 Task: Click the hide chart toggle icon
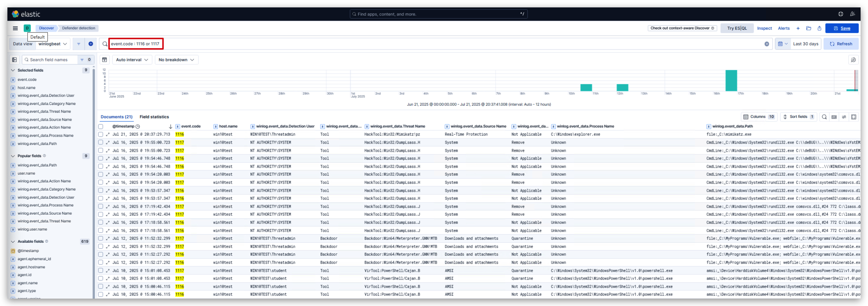pos(105,60)
